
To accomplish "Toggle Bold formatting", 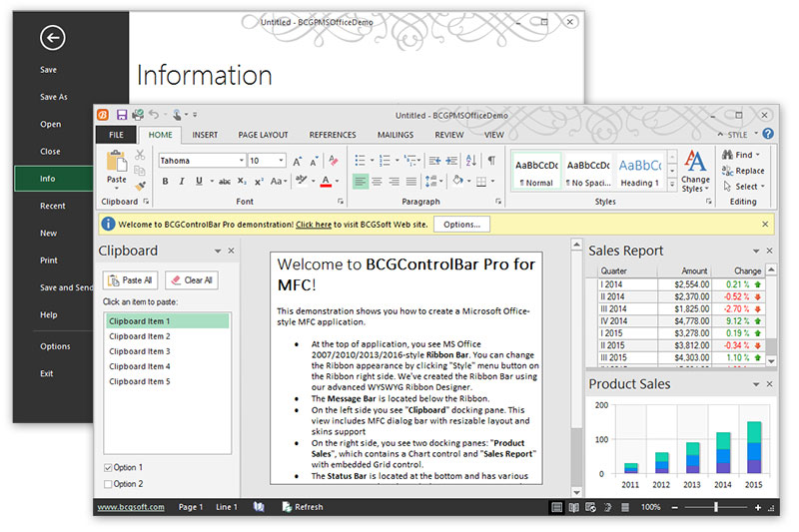I will (165, 182).
